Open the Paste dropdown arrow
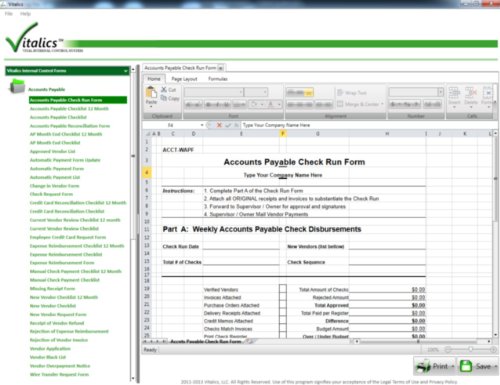500x385 pixels. (x=151, y=107)
